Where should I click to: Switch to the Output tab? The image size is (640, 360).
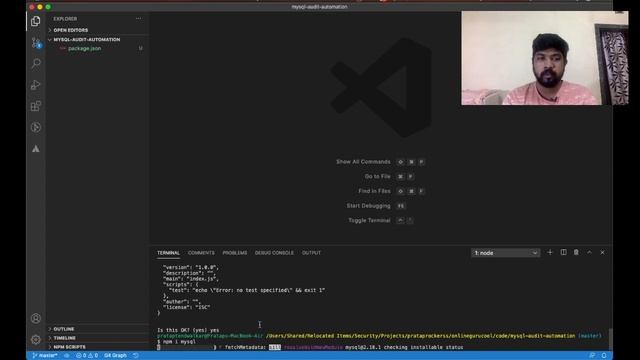tap(311, 253)
